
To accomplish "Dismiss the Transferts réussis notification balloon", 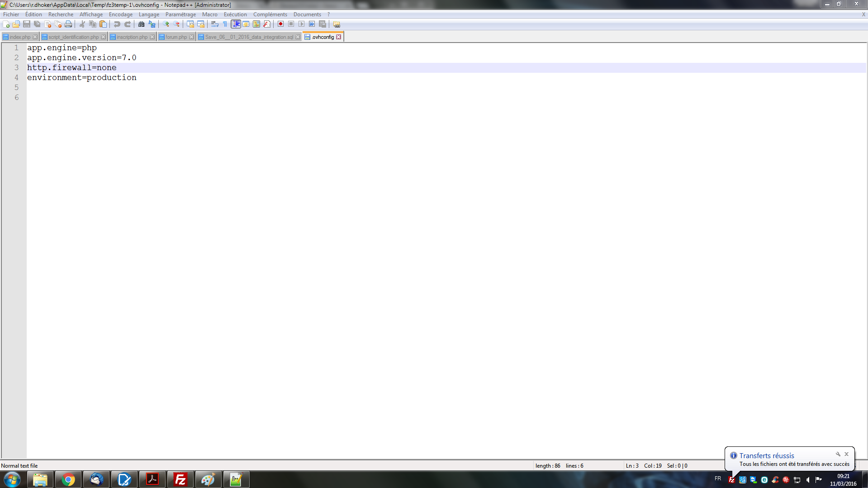I will (846, 454).
